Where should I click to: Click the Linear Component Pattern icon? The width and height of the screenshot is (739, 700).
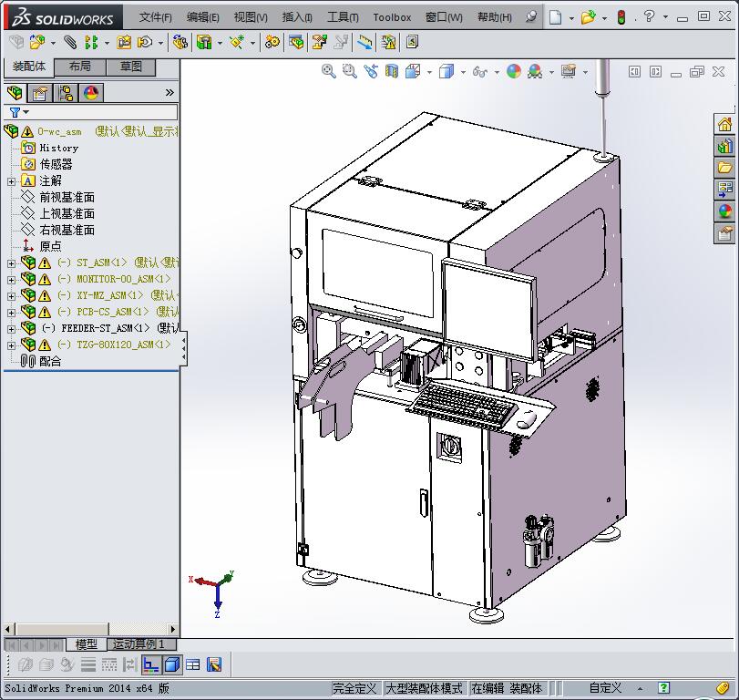click(91, 43)
